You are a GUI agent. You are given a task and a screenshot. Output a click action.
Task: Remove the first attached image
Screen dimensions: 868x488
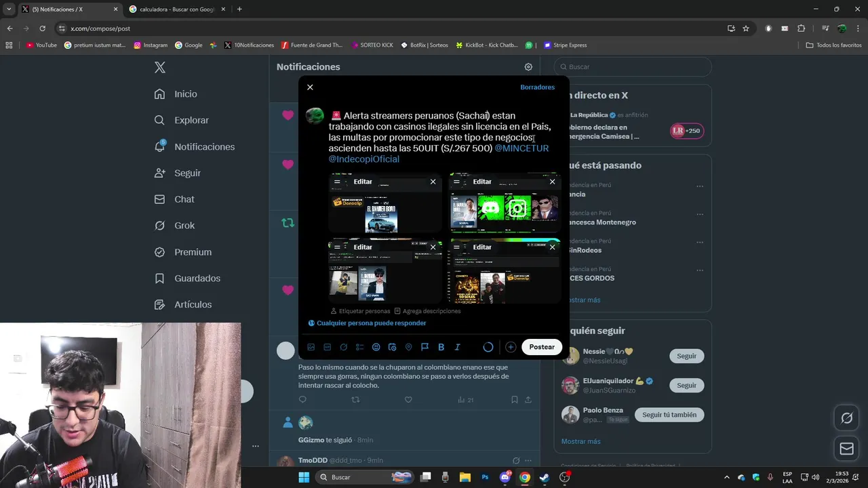(433, 182)
